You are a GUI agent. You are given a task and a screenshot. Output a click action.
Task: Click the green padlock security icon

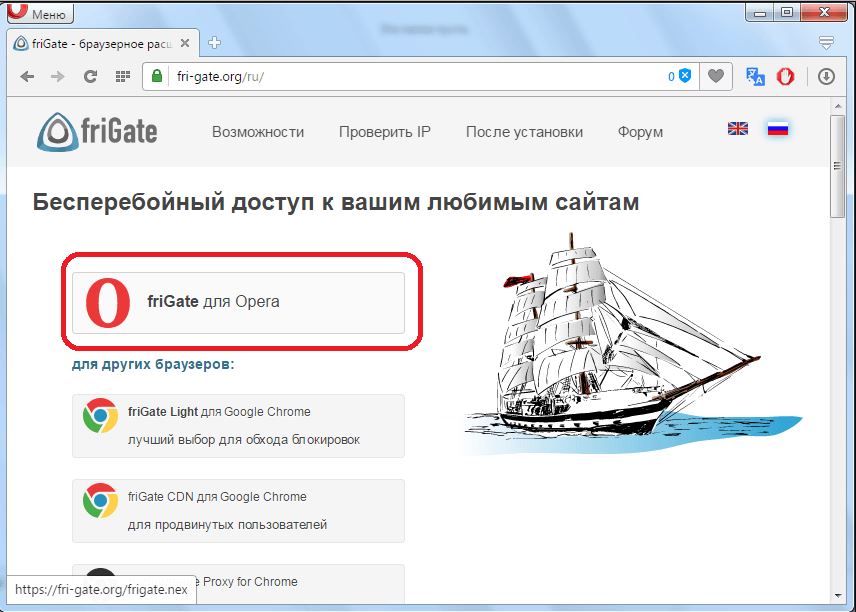157,76
